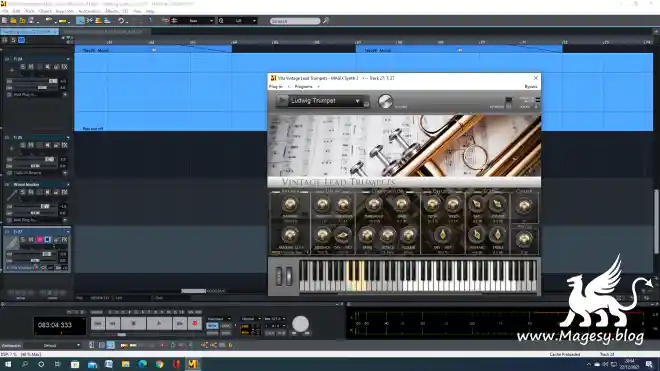This screenshot has height=371, width=660.
Task: Solo track T:26
Action: tap(23, 145)
